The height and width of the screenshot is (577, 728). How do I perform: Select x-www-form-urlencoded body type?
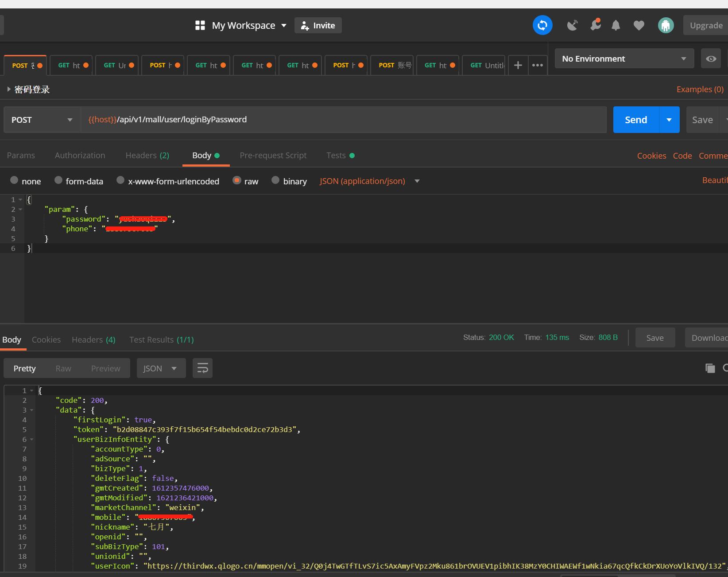[x=120, y=180]
